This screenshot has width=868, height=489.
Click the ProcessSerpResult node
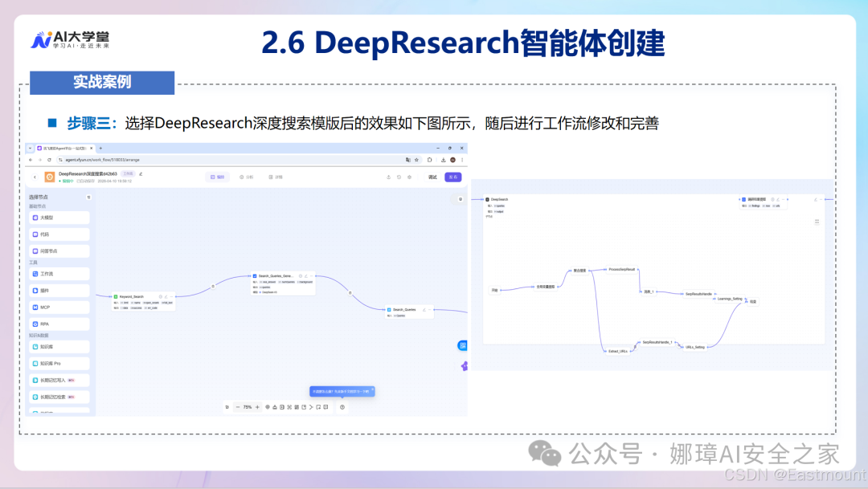coord(621,270)
